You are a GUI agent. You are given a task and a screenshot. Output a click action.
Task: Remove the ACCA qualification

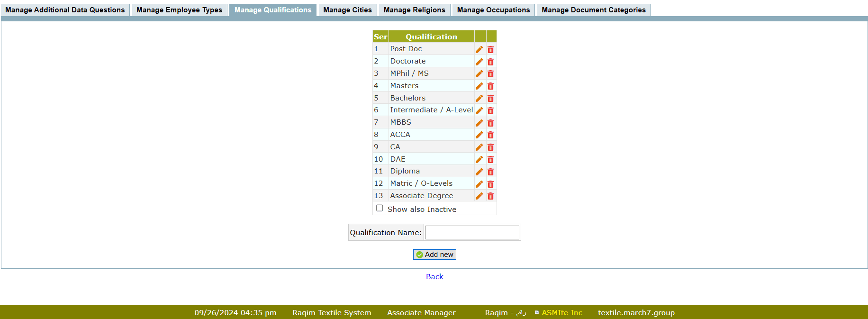click(x=490, y=135)
